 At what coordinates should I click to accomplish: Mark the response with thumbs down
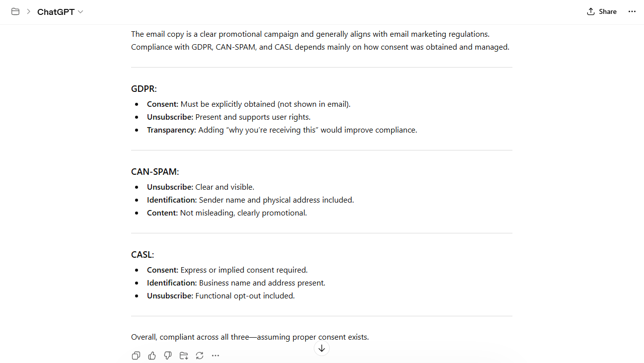pyautogui.click(x=168, y=356)
